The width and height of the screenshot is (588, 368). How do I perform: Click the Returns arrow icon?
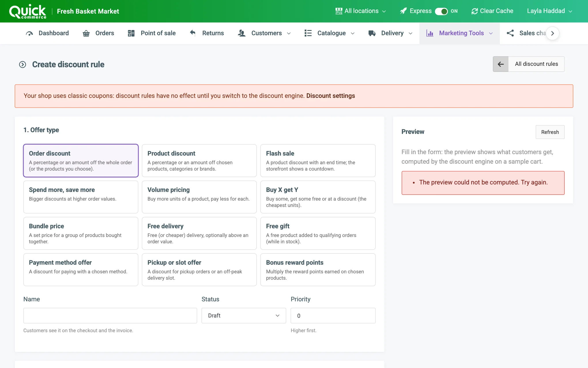click(193, 33)
